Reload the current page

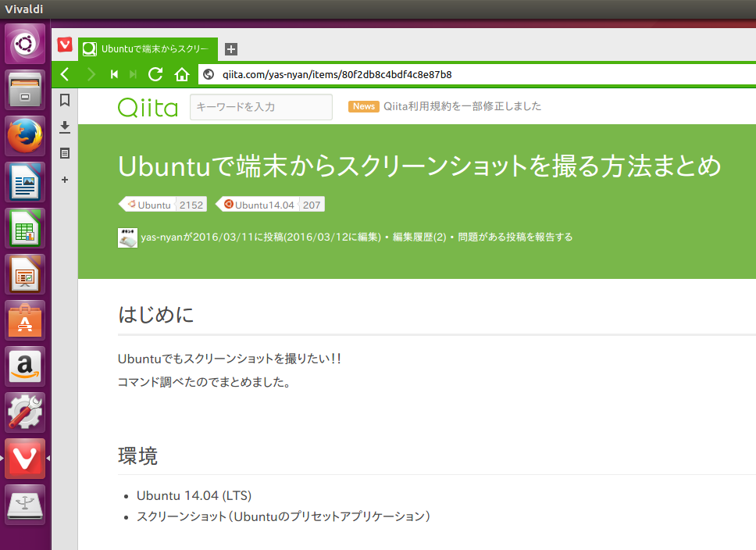(155, 74)
